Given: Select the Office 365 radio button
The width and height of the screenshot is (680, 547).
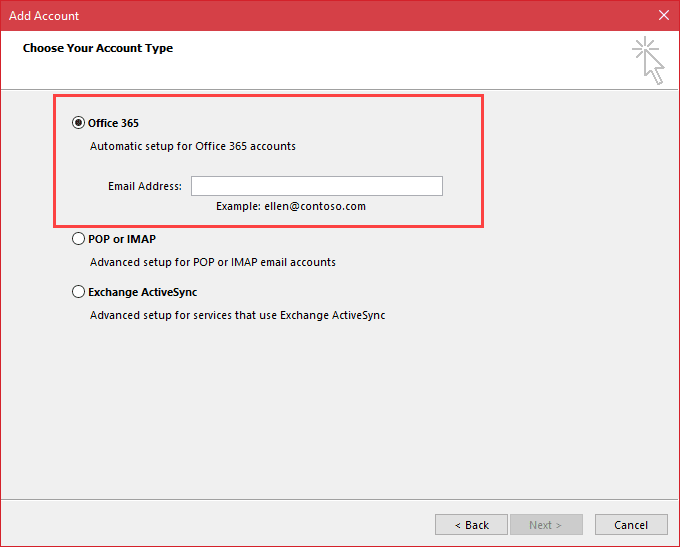Looking at the screenshot, I should (78, 123).
